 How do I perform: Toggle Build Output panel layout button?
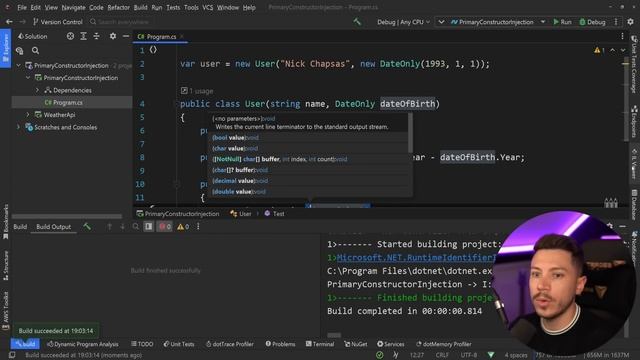point(149,227)
